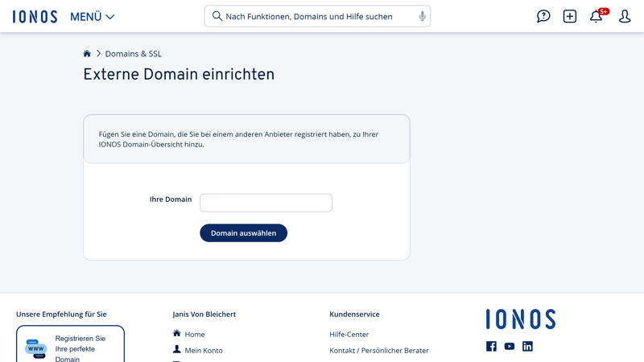Viewport: 644px width, 362px height.
Task: Click the IONOS logo in the header
Action: point(35,16)
